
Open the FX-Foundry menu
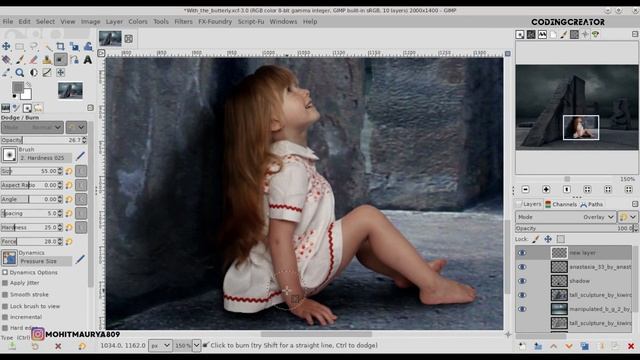(x=215, y=22)
